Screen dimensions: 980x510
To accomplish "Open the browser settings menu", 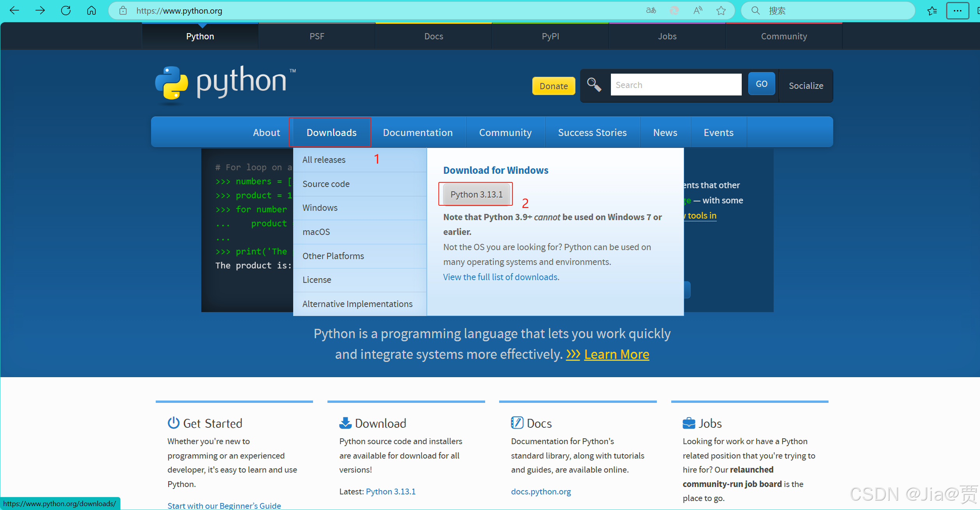I will click(x=957, y=11).
